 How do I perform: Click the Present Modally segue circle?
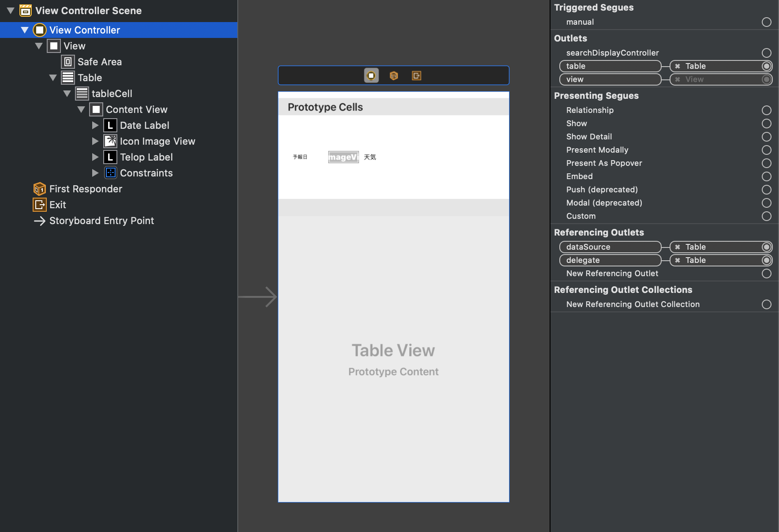767,150
